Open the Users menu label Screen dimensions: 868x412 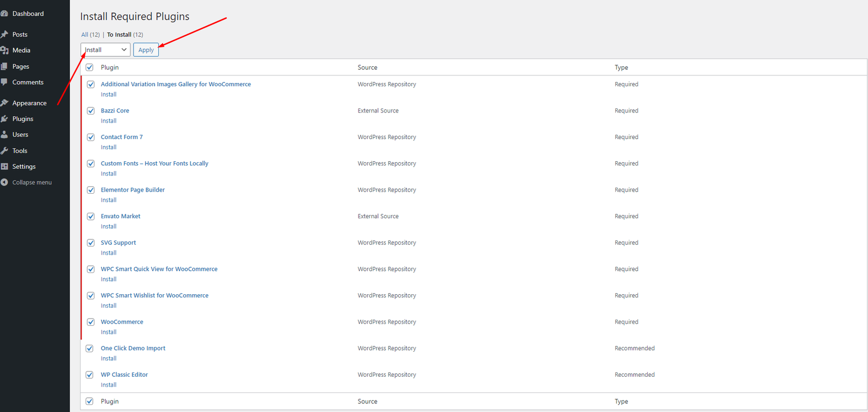(20, 135)
